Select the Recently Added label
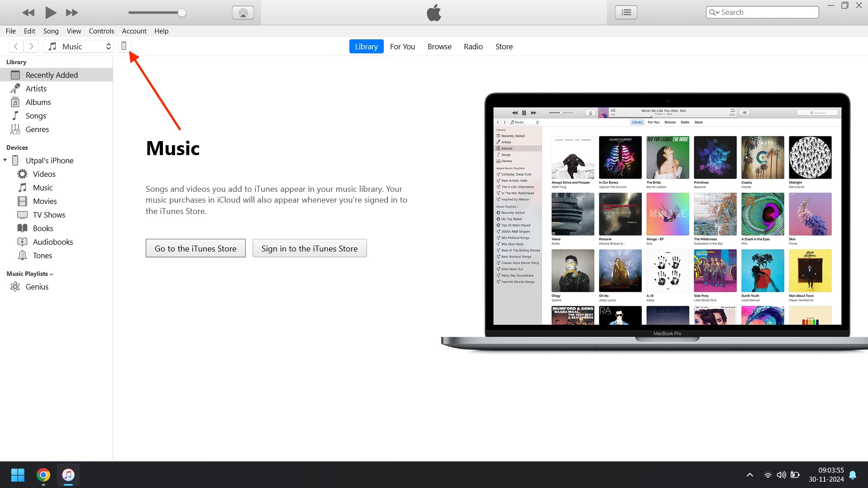 [x=52, y=75]
